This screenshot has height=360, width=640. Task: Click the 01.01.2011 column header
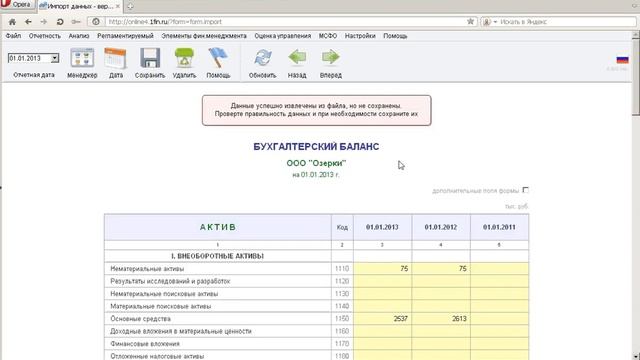pyautogui.click(x=499, y=227)
